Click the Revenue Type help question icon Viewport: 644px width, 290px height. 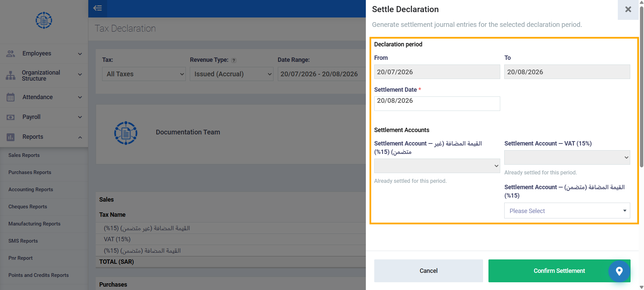[234, 60]
